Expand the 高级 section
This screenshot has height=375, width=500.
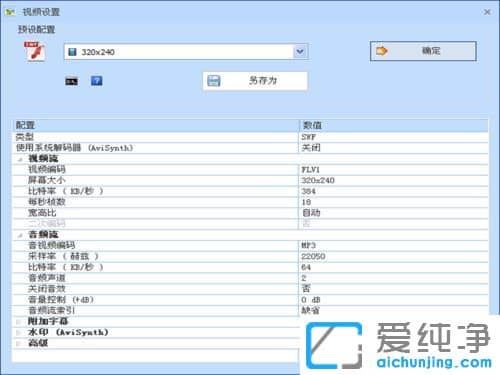click(19, 343)
